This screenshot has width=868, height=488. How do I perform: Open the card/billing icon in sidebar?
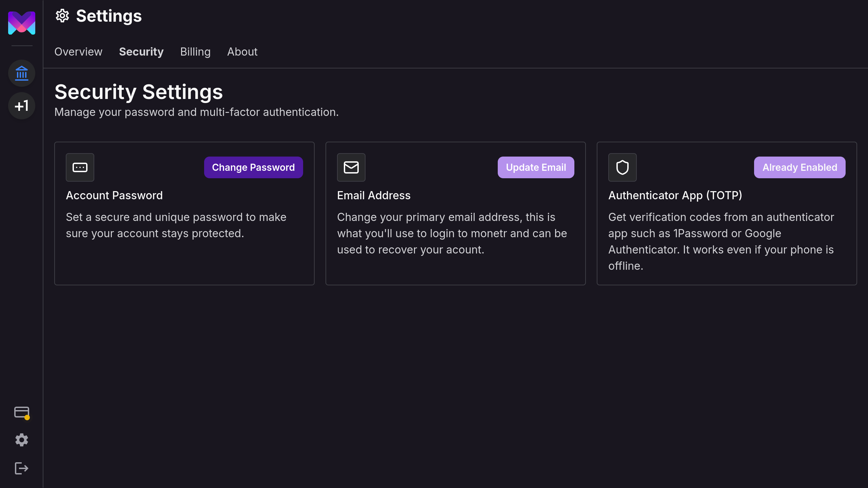[x=21, y=412]
